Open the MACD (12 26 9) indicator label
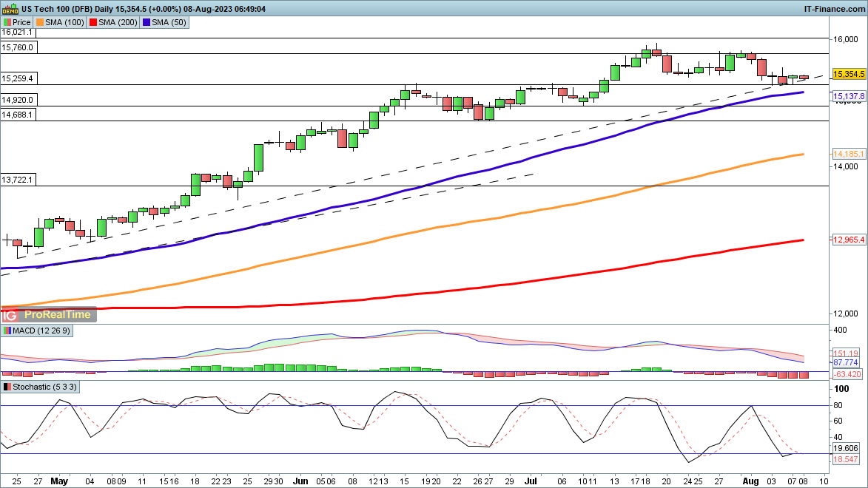 tap(41, 331)
